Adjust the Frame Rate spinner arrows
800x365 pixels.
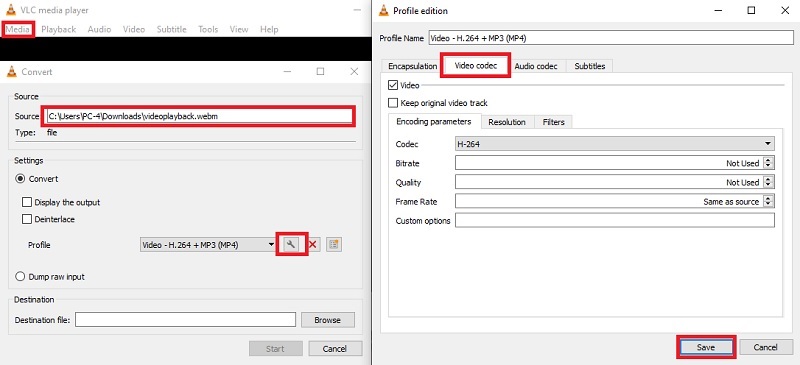click(769, 202)
